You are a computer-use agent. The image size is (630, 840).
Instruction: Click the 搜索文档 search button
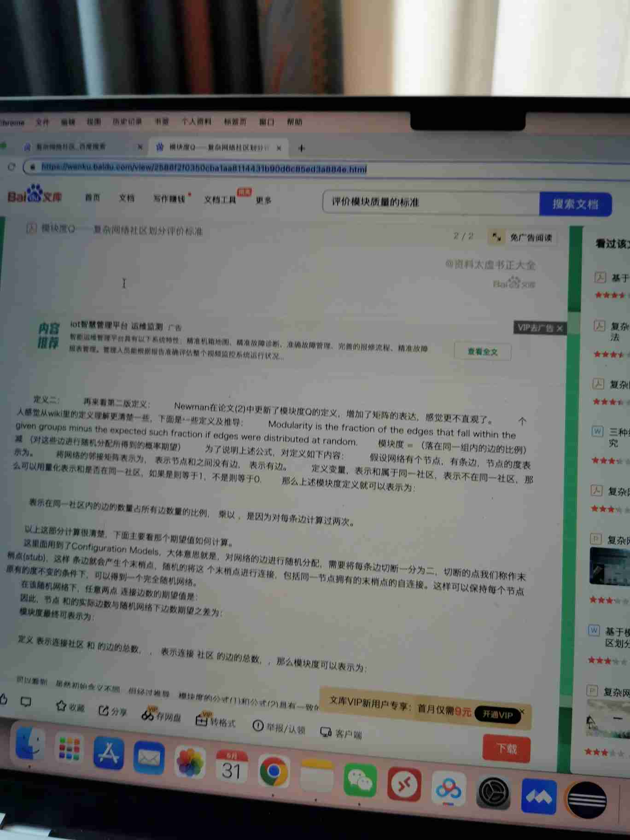[x=575, y=204]
